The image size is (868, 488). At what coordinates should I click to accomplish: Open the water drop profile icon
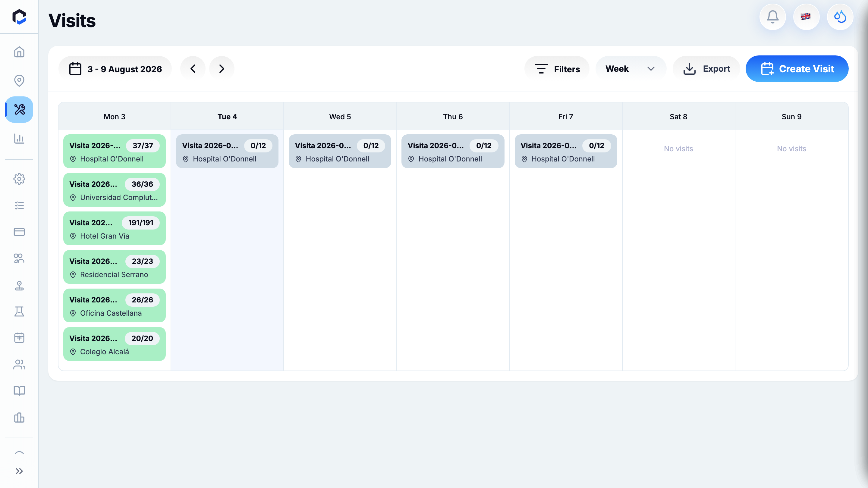[840, 17]
